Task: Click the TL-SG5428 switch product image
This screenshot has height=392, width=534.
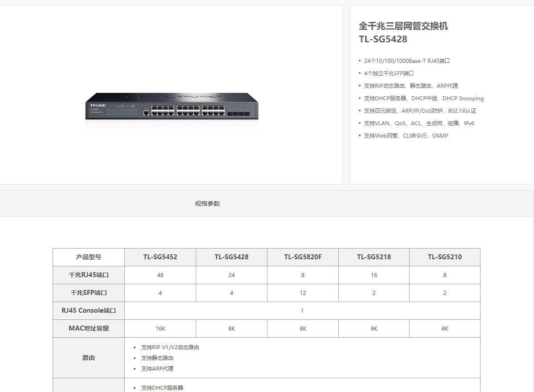Action: (x=172, y=106)
